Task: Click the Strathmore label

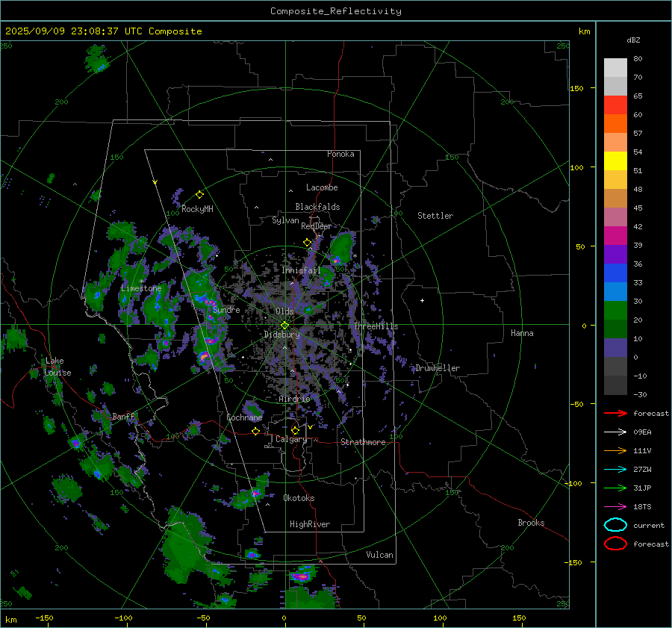Action: [363, 442]
